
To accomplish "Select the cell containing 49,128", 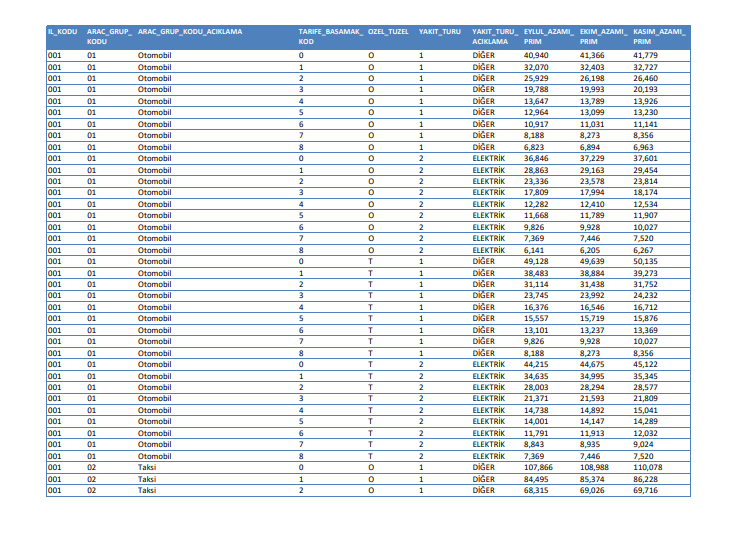I will coord(537,261).
